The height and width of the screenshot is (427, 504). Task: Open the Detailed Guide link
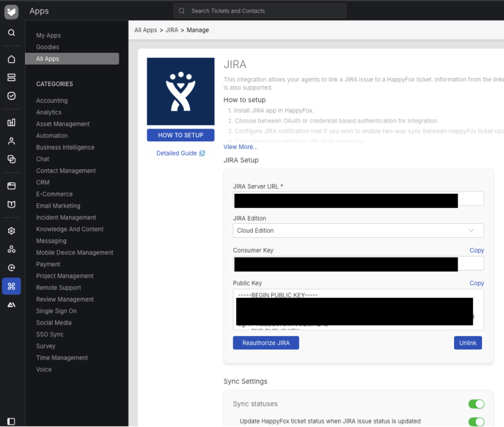180,153
